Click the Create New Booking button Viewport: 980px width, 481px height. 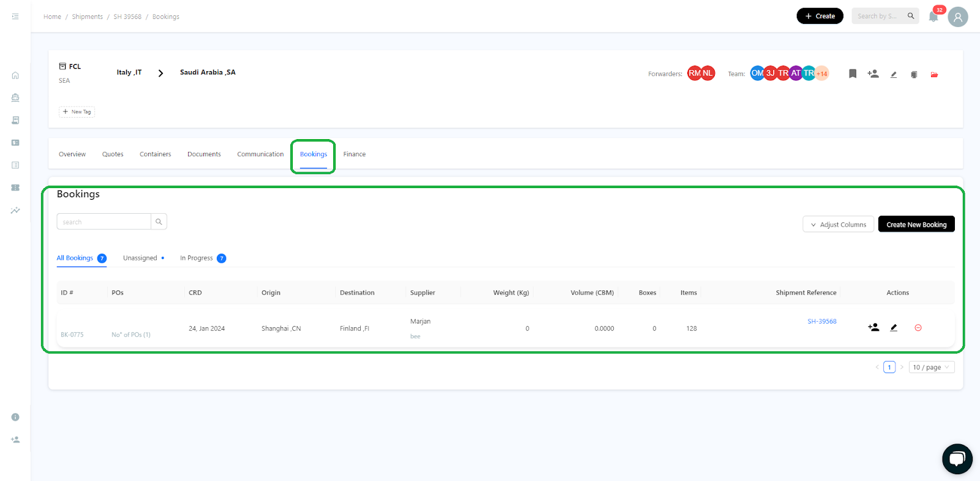(x=916, y=224)
